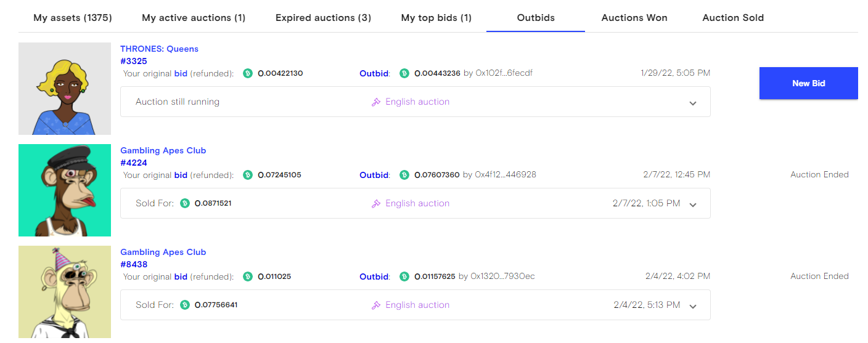The width and height of the screenshot is (868, 343).
Task: Click the gavel icon in the Gambling Apes #4224 row
Action: pyautogui.click(x=376, y=204)
